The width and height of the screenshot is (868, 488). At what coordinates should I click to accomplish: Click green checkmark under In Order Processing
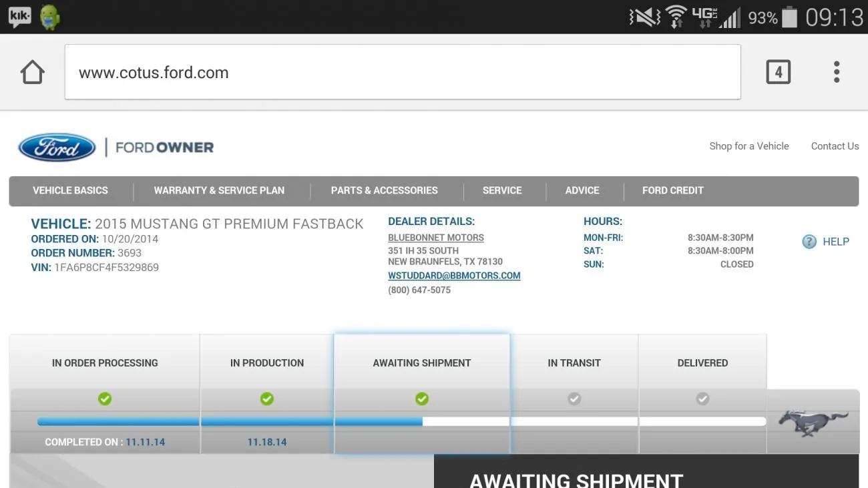(x=105, y=399)
